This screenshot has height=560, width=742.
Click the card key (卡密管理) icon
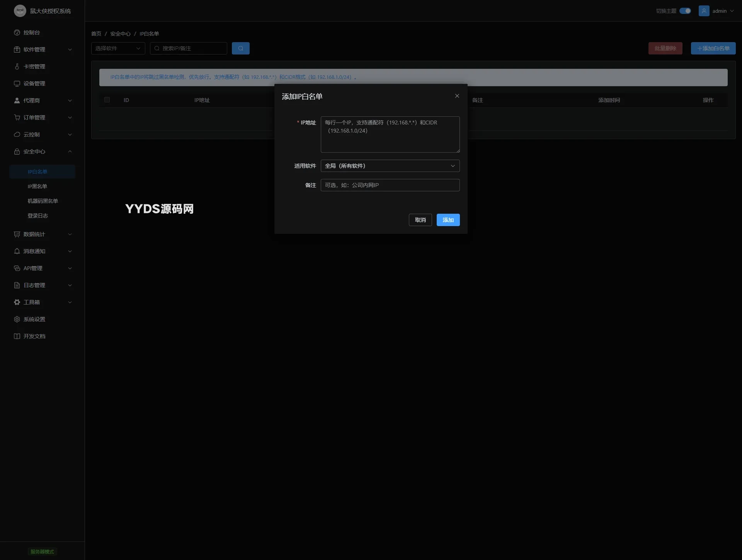17,66
